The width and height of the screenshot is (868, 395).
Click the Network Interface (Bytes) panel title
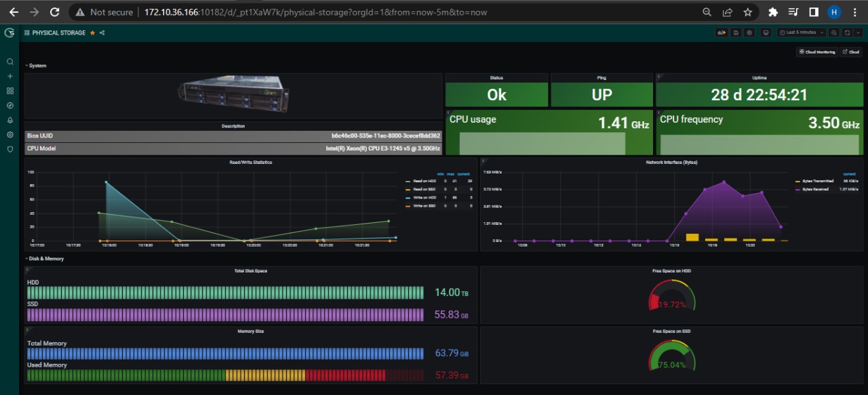[671, 163]
